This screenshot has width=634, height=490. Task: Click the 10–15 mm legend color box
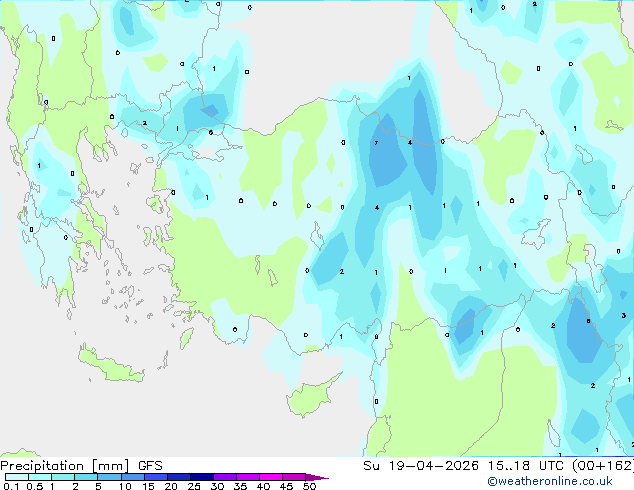[133, 477]
